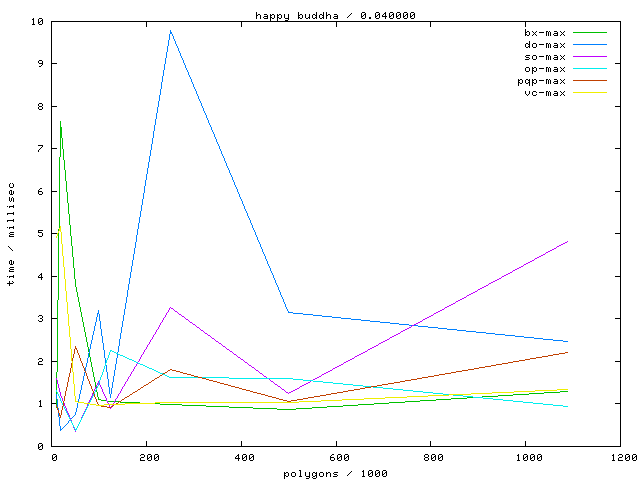
Task: Pick the vc-max legend label
Action: click(x=544, y=93)
